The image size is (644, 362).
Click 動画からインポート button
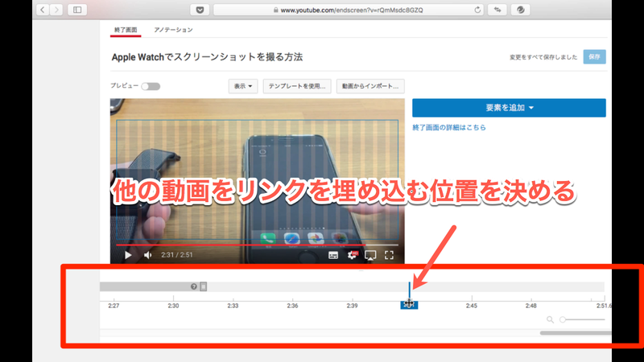click(370, 86)
